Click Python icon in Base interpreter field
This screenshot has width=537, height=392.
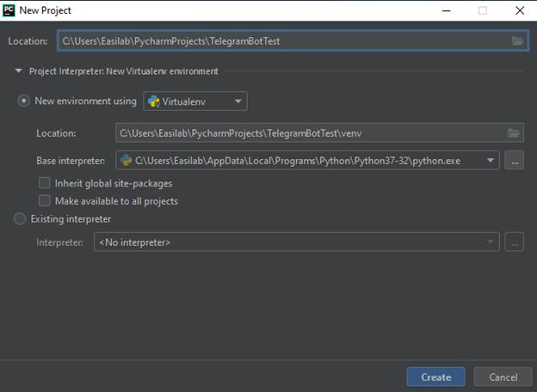point(126,160)
